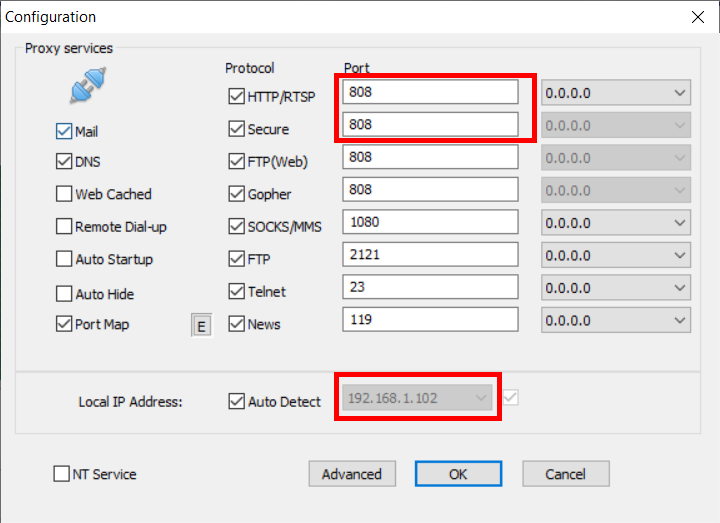
Task: Enable Auto Hide checkbox
Action: coord(64,294)
